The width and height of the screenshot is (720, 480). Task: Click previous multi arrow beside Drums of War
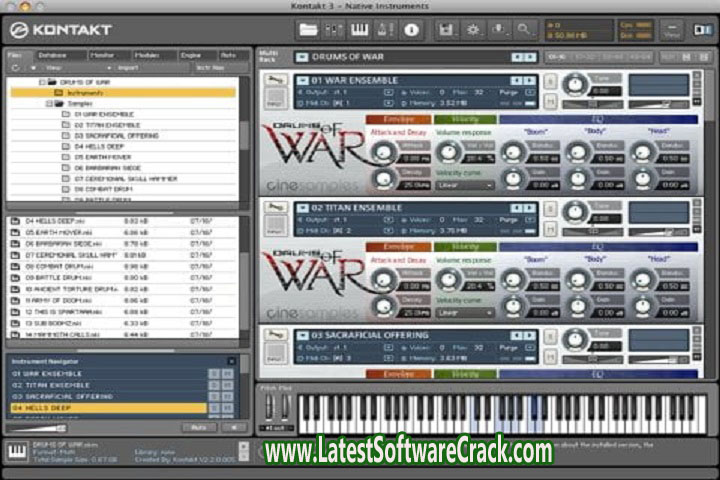pyautogui.click(x=518, y=57)
